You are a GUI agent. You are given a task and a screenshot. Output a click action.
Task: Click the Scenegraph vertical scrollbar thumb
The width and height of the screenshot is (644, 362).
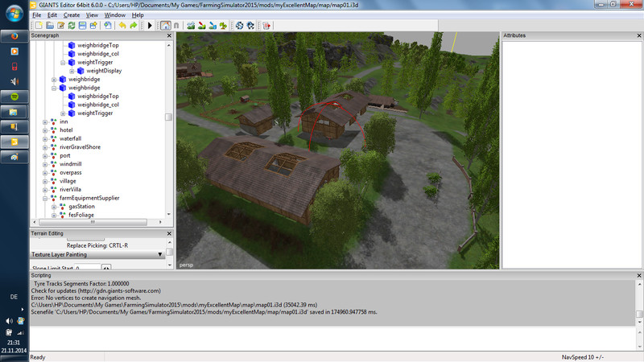coord(168,117)
